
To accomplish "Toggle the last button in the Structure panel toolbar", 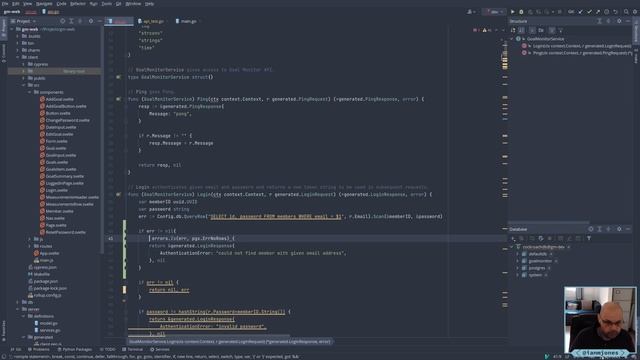I will point(560,30).
